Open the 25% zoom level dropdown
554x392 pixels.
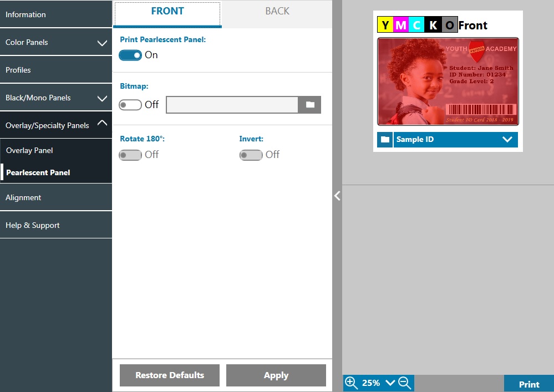(389, 383)
